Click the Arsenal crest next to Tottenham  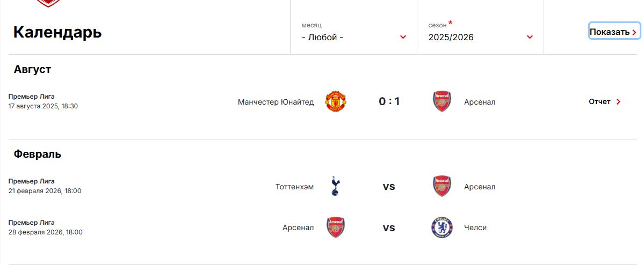tap(443, 186)
